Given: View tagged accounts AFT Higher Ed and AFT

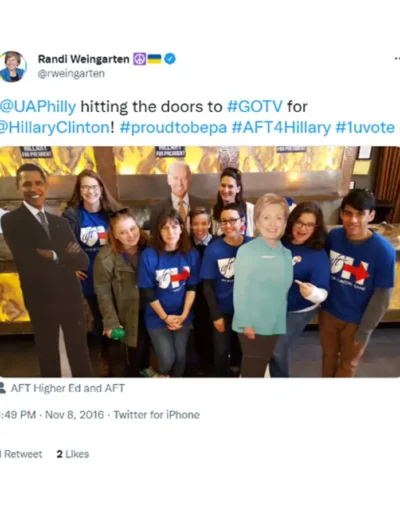Looking at the screenshot, I should [x=68, y=388].
